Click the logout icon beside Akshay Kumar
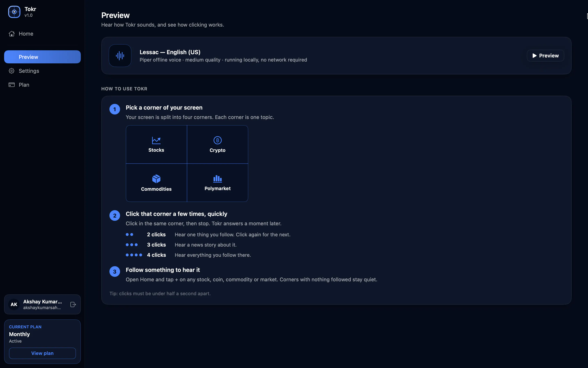The width and height of the screenshot is (588, 368). tap(73, 304)
